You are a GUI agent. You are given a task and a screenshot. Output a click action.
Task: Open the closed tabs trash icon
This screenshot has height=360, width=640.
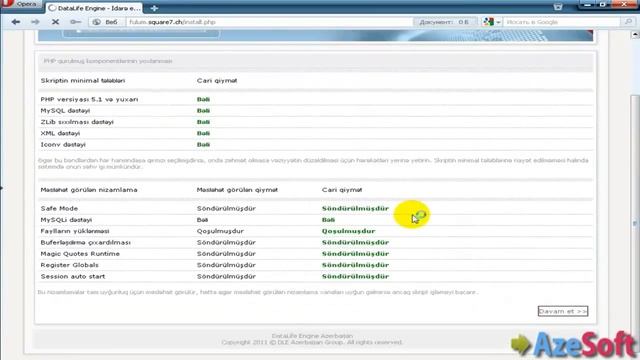(558, 7)
